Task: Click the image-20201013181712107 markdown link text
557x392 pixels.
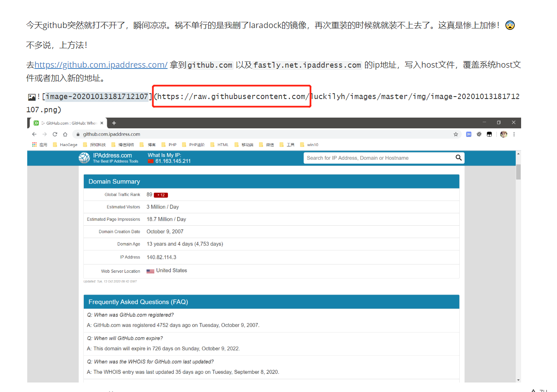Action: pyautogui.click(x=97, y=97)
